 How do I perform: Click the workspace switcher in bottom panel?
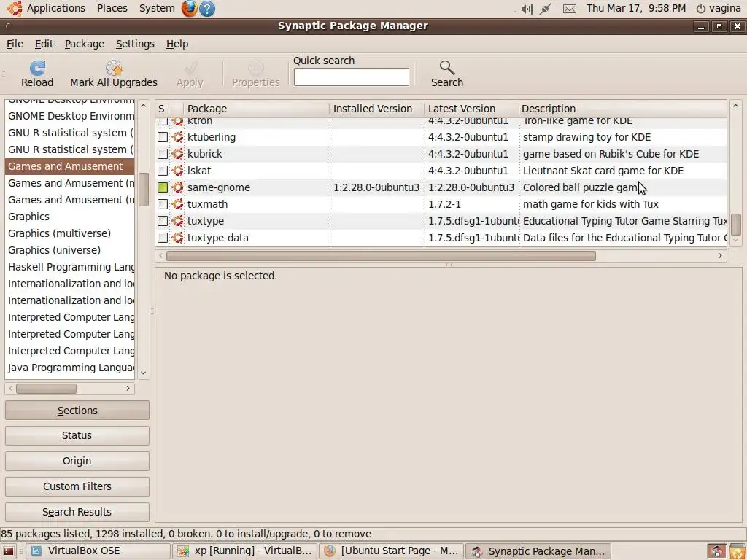(716, 551)
